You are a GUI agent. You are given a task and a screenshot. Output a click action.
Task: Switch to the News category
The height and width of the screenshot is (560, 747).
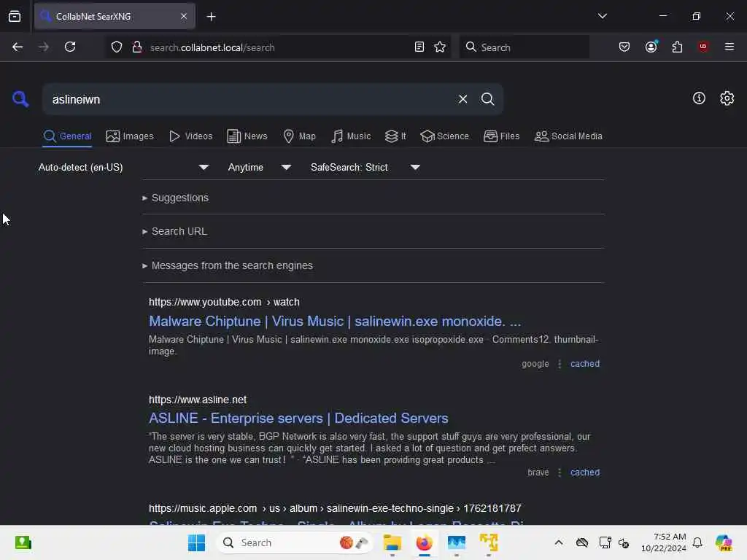coord(247,136)
